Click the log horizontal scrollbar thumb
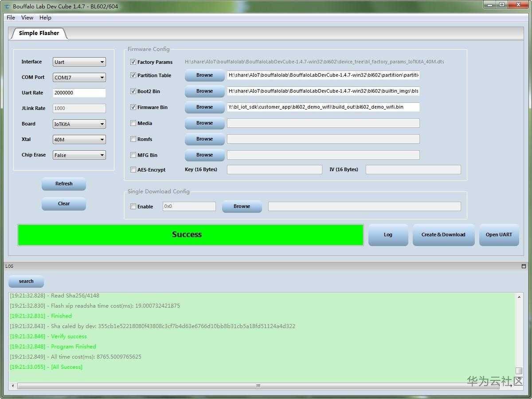The image size is (532, 399). 258,386
